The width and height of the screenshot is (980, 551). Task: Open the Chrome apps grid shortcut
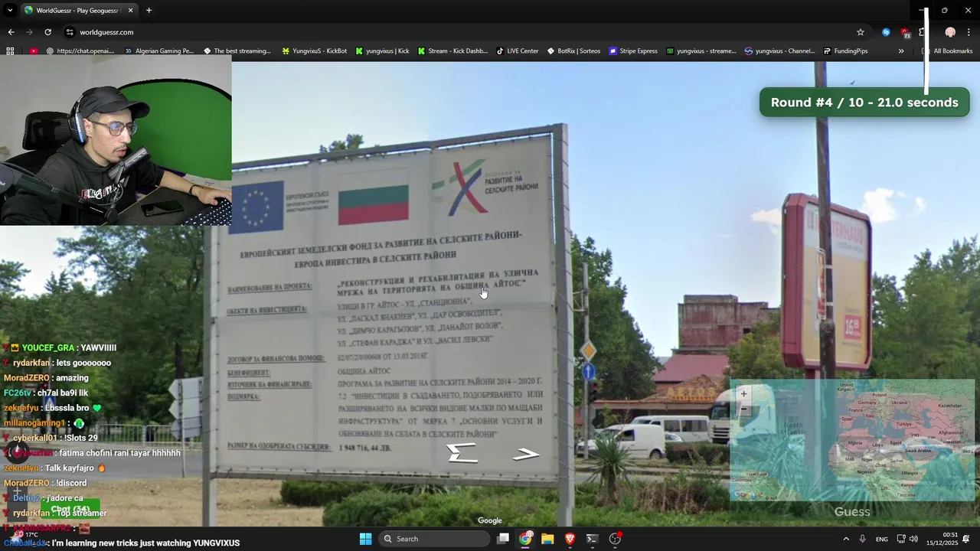click(10, 51)
